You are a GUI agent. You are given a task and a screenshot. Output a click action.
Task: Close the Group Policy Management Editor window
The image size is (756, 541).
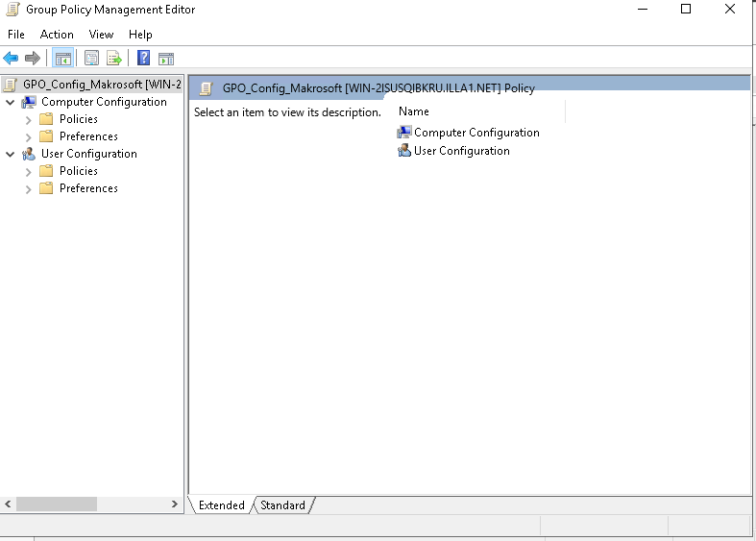pyautogui.click(x=730, y=10)
